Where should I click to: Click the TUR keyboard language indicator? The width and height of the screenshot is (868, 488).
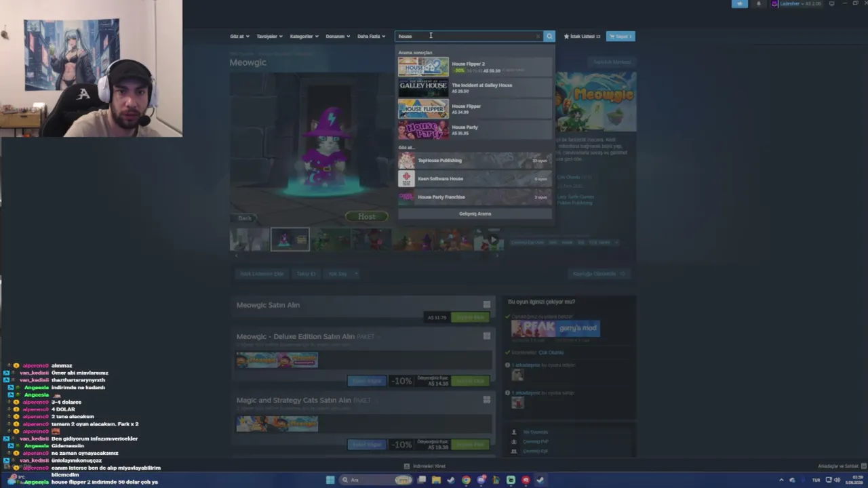[816, 480]
